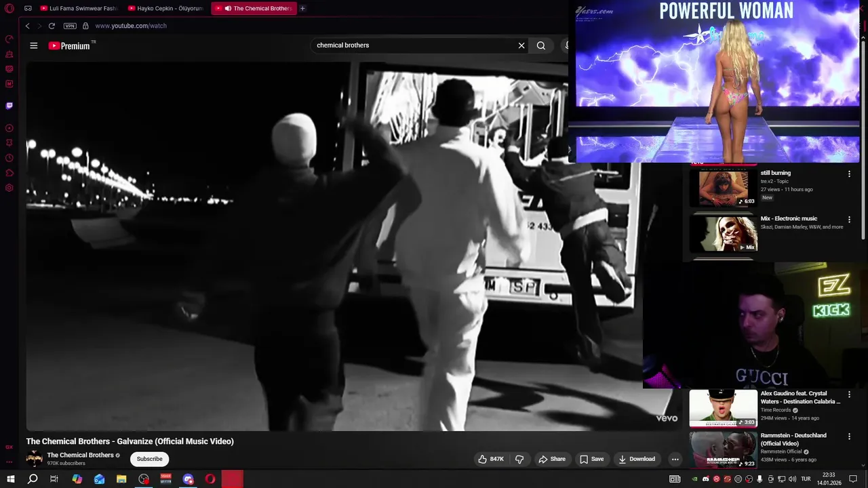Open TUR keyboard language switcher
The height and width of the screenshot is (488, 868).
[x=806, y=479]
